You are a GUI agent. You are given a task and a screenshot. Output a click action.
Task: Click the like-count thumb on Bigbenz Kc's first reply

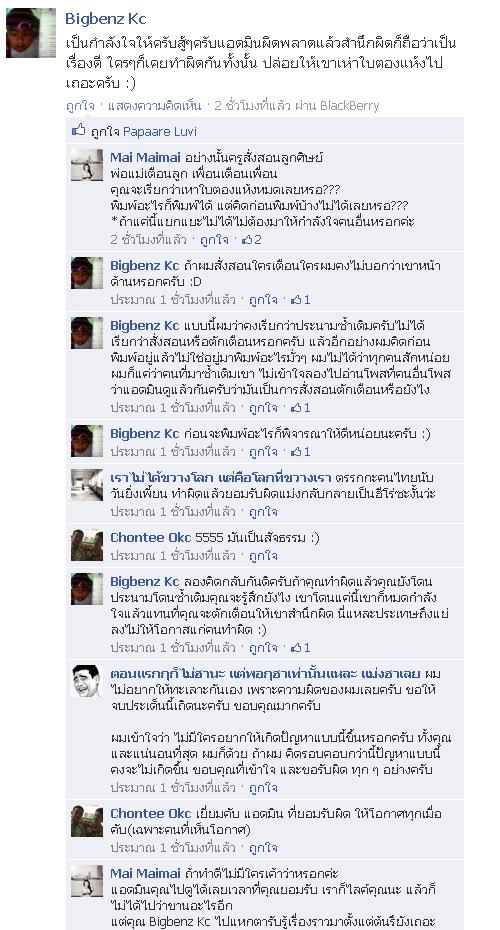(296, 300)
